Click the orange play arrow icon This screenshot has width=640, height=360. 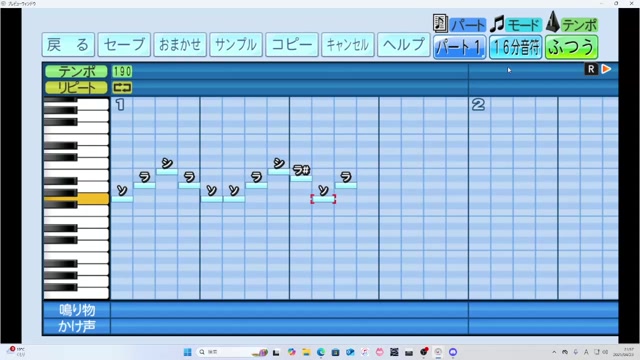pos(607,69)
